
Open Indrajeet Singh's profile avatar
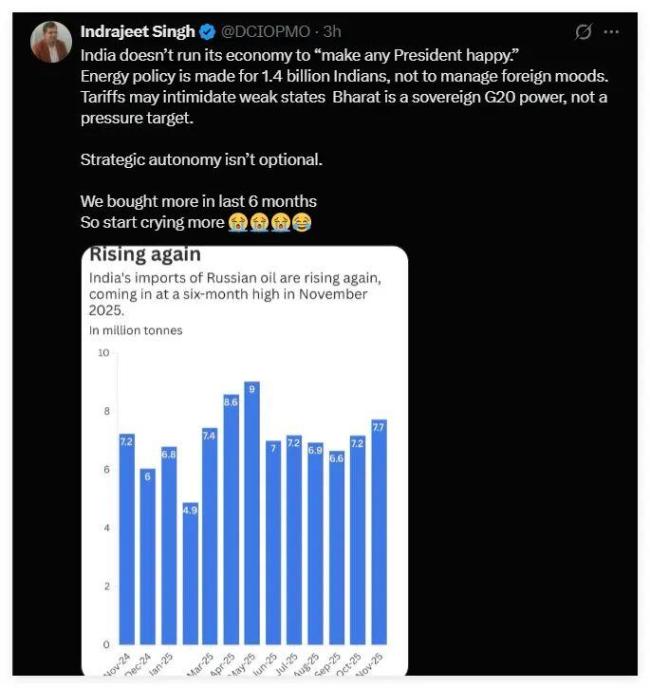[50, 41]
